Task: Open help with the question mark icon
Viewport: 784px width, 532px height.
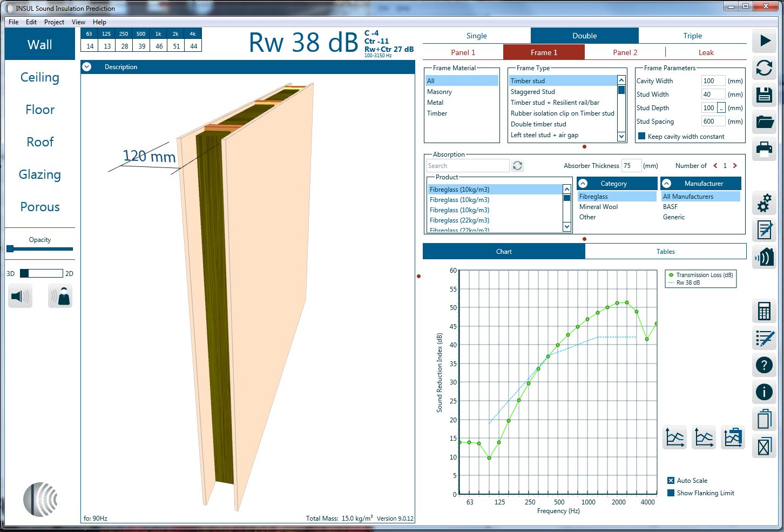Action: [764, 365]
